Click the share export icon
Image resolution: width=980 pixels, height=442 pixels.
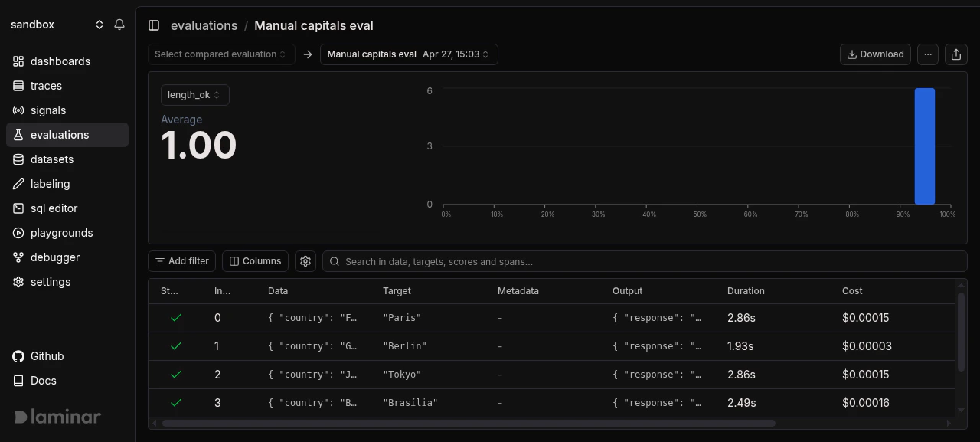point(955,54)
